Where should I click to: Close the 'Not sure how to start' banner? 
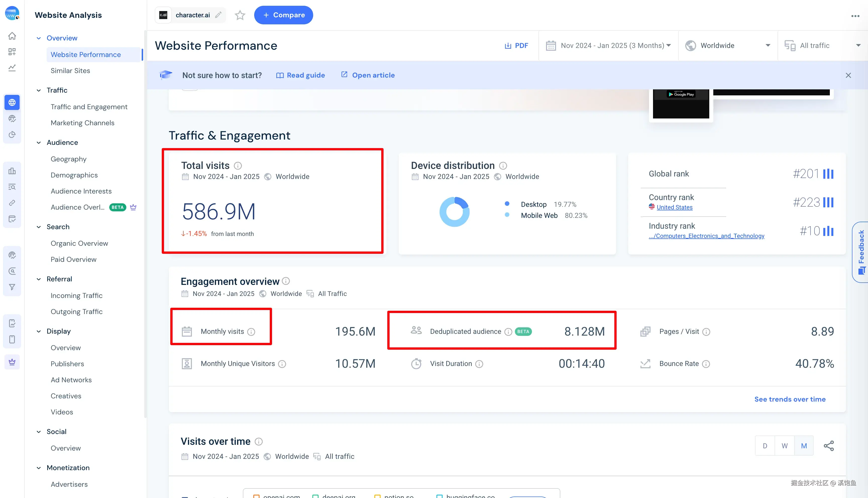coord(848,75)
